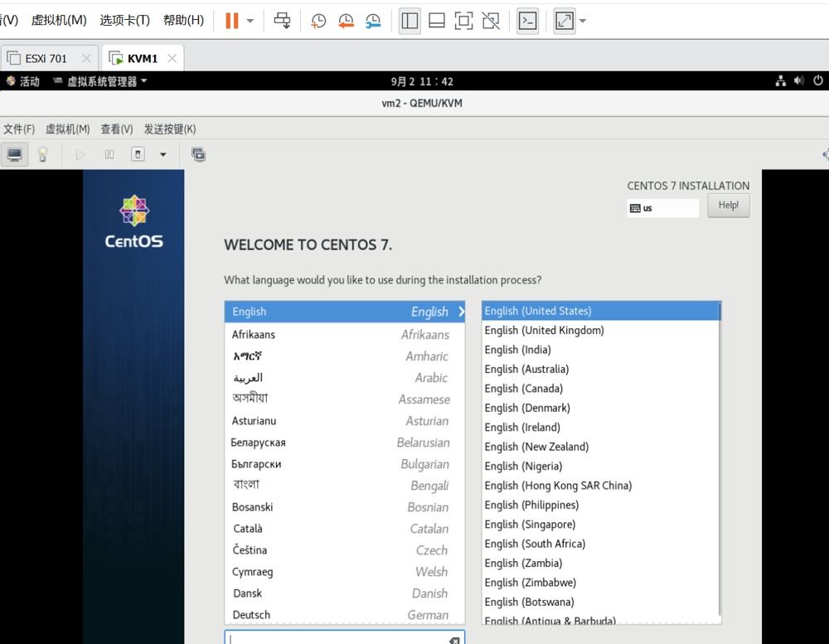
Task: Click the power icon in GNOME top bar
Action: click(818, 81)
